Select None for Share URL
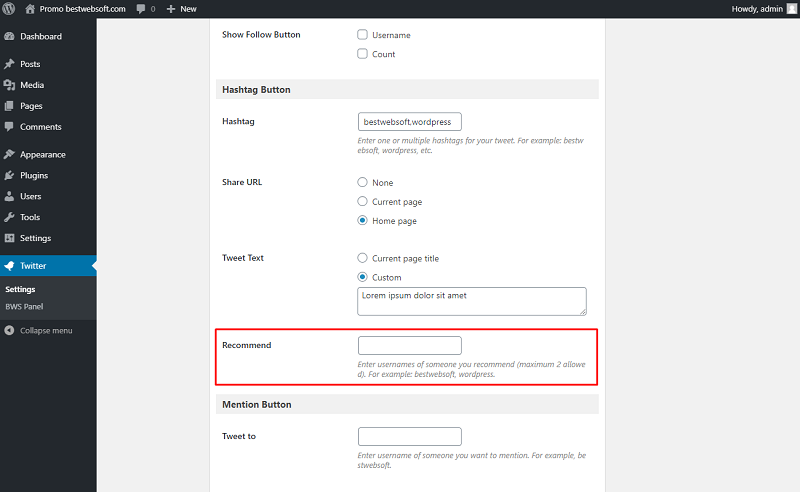This screenshot has width=800, height=492. pyautogui.click(x=362, y=182)
